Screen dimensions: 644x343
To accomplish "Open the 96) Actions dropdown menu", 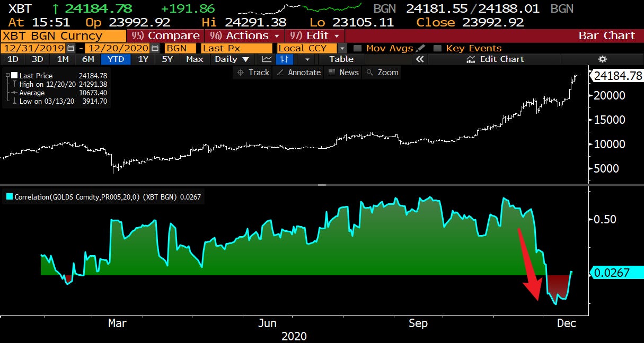I will click(x=245, y=35).
